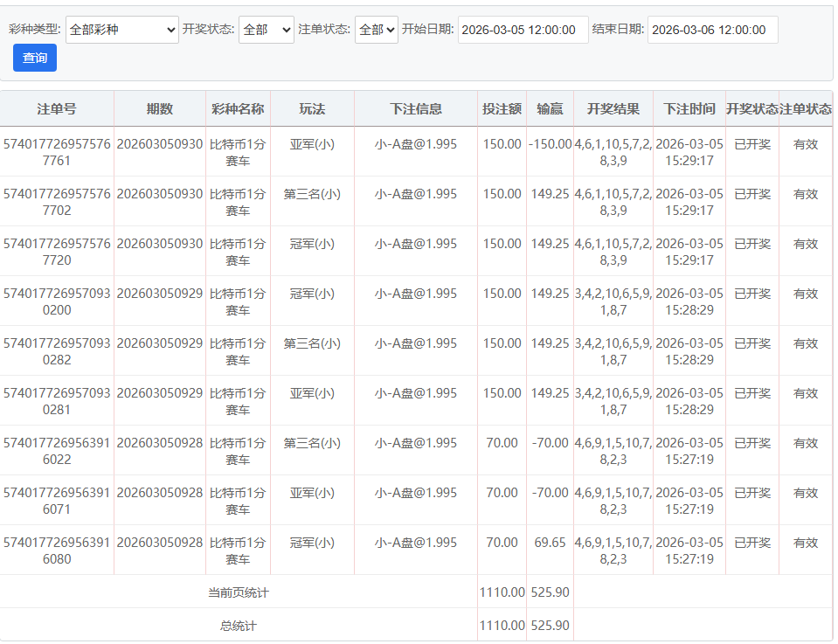Click order number ending in 7761
The height and width of the screenshot is (644, 838).
[57, 152]
